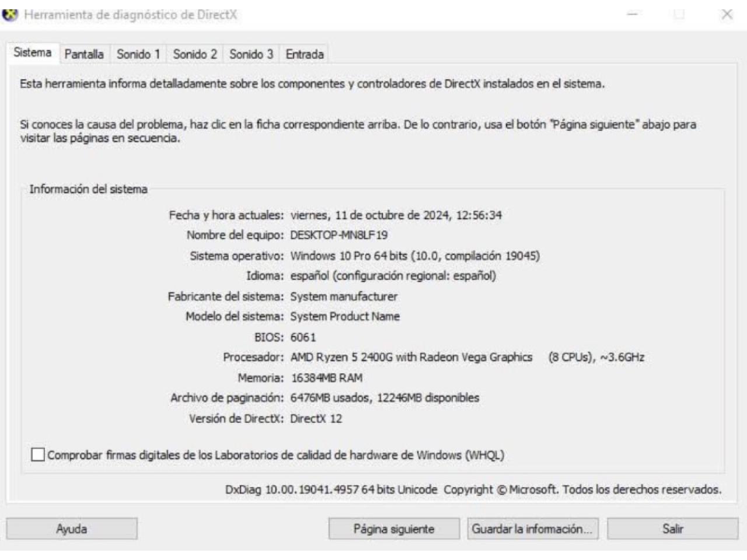
Task: Click the Salir button
Action: coord(672,529)
